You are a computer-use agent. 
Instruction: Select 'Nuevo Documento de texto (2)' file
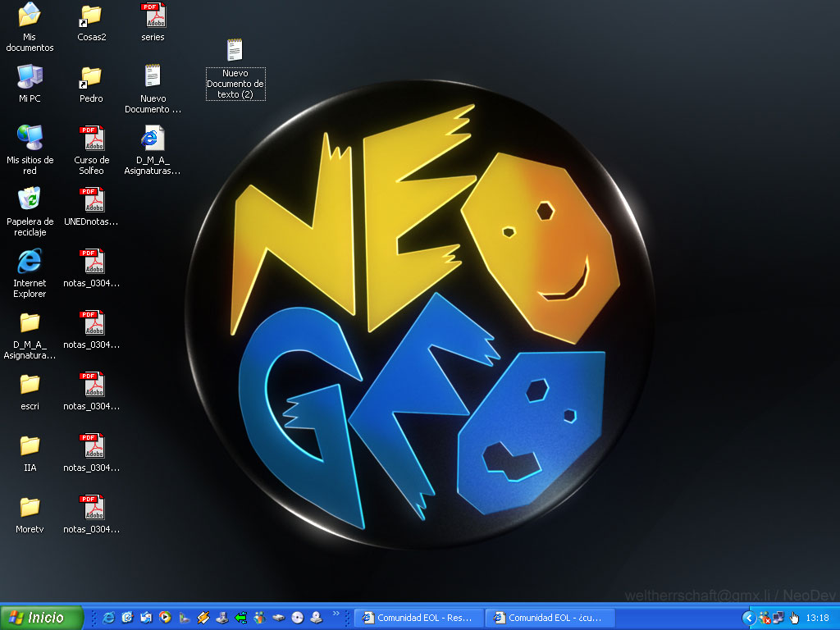point(235,51)
